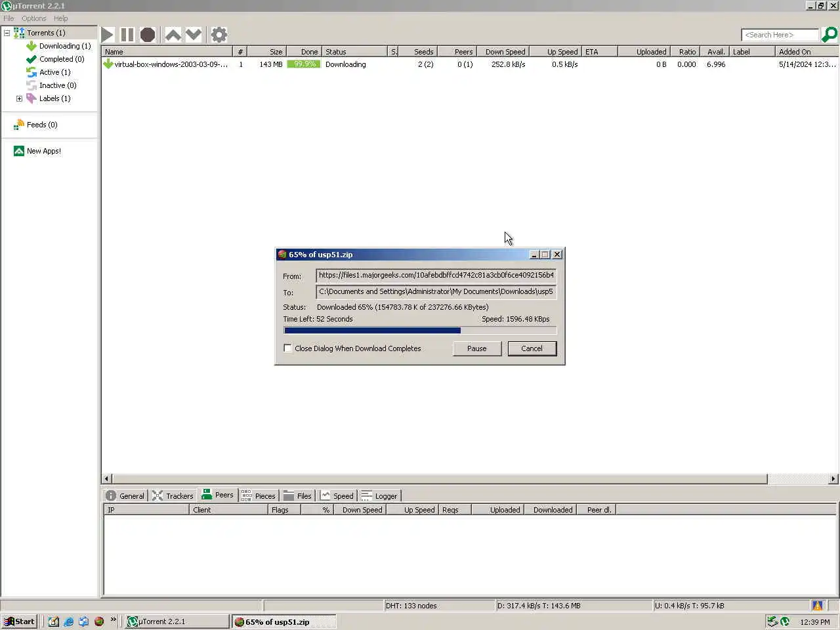Switch to µTorrent 2.2.1 taskbar button
The height and width of the screenshot is (630, 840).
177,621
